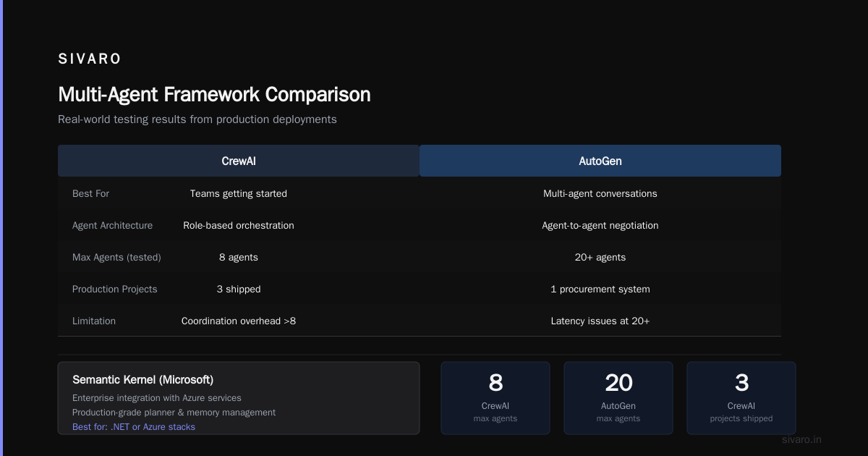The image size is (868, 456).
Task: Click the SIVARO brand logo text
Action: pos(90,59)
